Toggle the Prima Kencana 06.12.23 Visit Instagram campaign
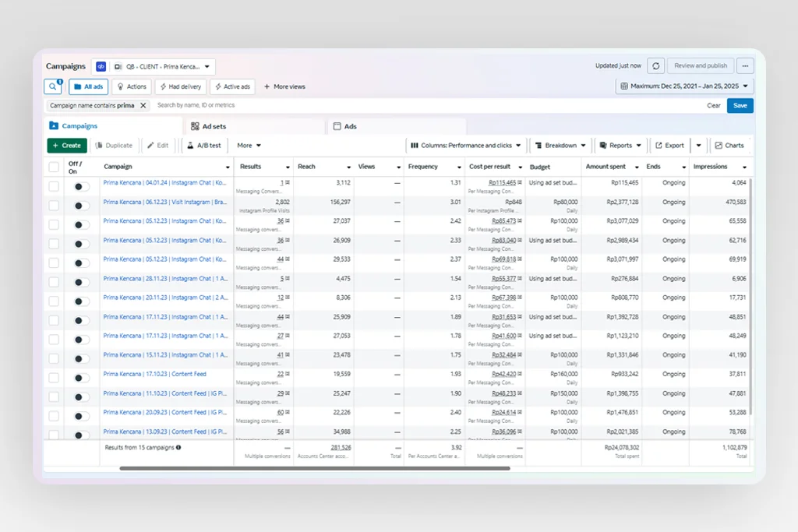This screenshot has height=532, width=798. [x=81, y=206]
